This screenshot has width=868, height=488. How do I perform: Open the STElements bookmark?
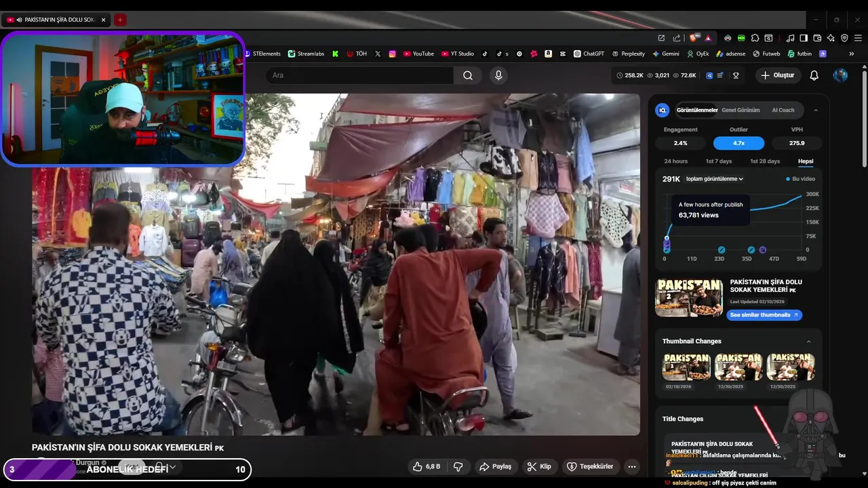(x=262, y=54)
